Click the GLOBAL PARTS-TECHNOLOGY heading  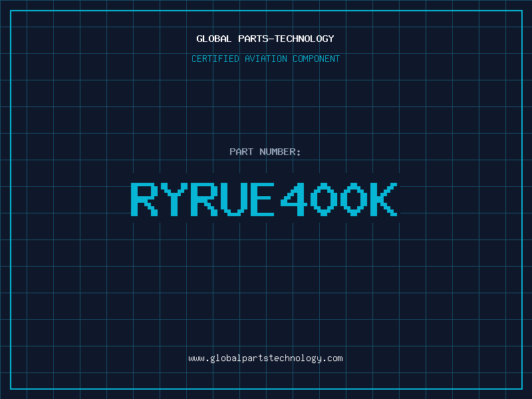265,39
